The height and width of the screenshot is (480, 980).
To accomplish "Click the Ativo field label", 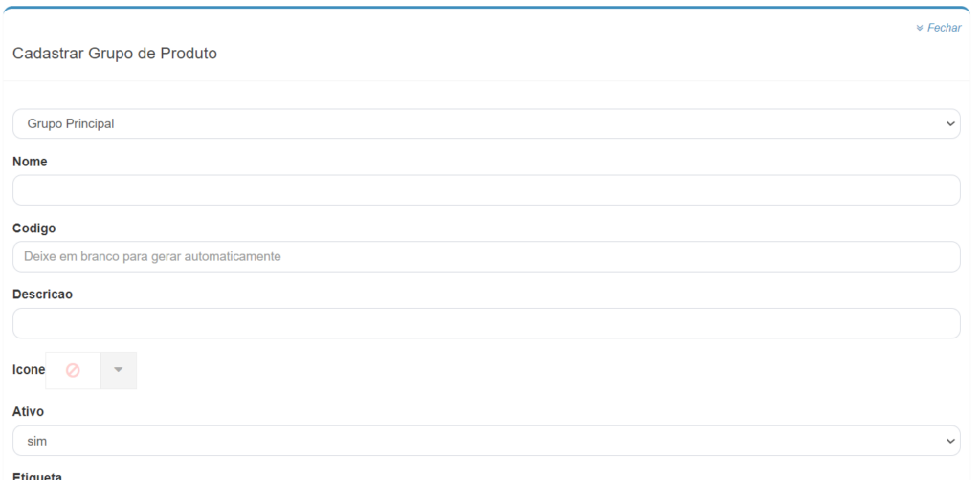I will (29, 411).
